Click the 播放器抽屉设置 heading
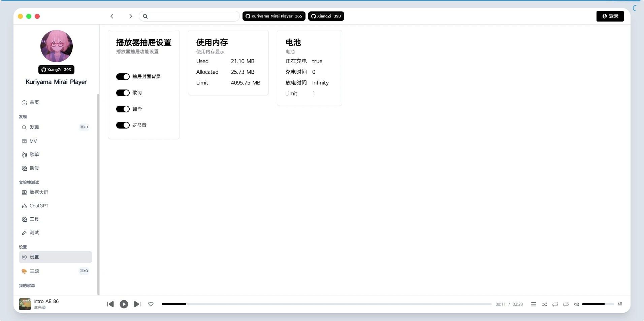 coord(144,42)
